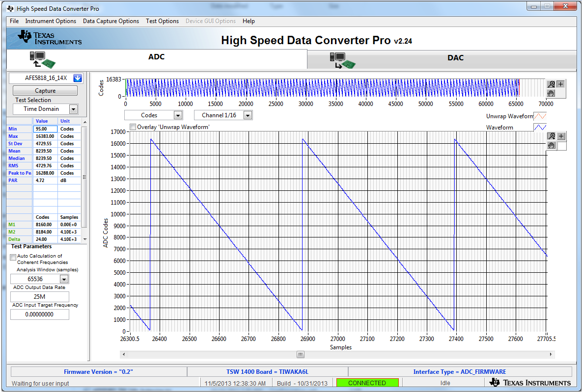Click statistics table scroll up arrow
The height and width of the screenshot is (392, 582).
(84, 122)
